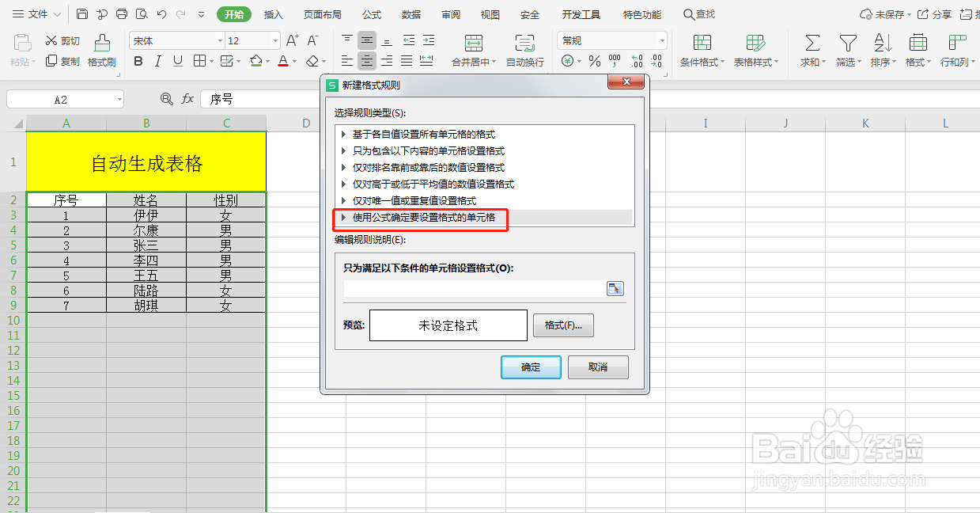Open the 插入 ribbon tab
The height and width of the screenshot is (513, 980).
point(273,13)
